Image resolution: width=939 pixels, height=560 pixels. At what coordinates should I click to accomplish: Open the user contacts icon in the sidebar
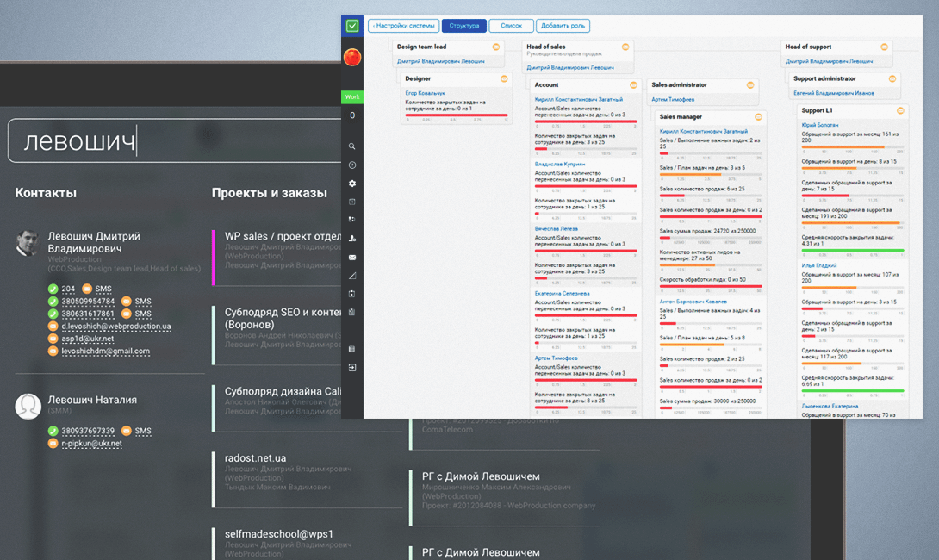[352, 239]
